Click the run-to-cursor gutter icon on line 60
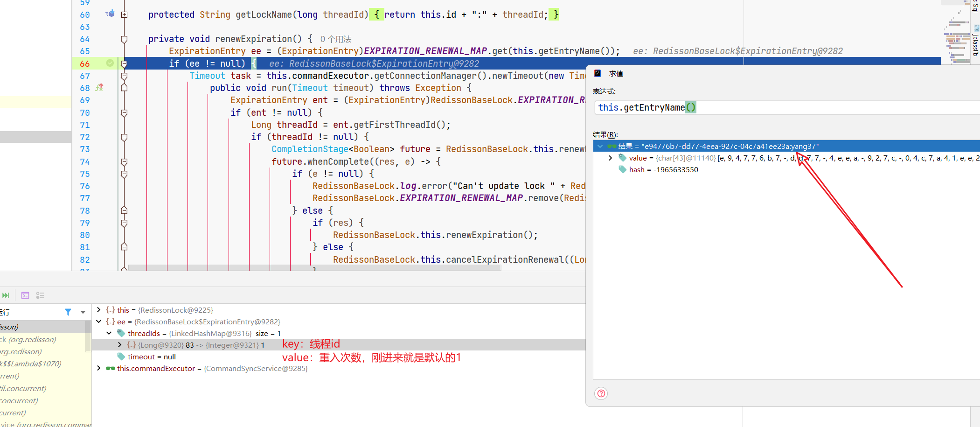Image resolution: width=980 pixels, height=427 pixels. 110,14
